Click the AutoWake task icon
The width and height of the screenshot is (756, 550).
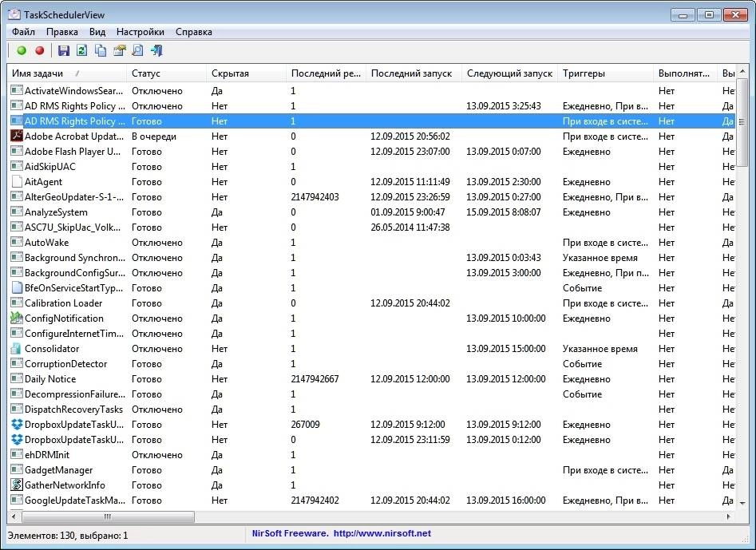point(17,243)
